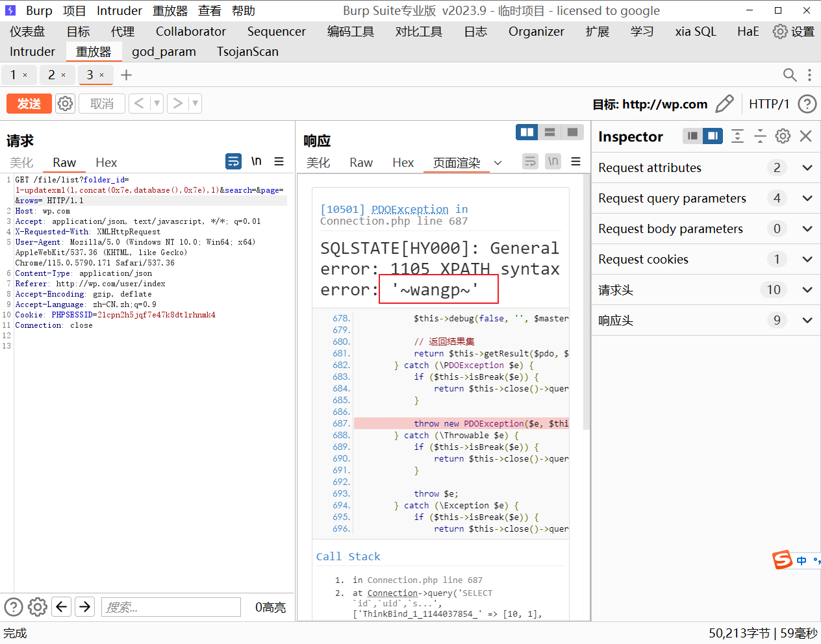Image resolution: width=821 pixels, height=644 pixels.
Task: Go to next search match arrow
Action: click(x=85, y=607)
